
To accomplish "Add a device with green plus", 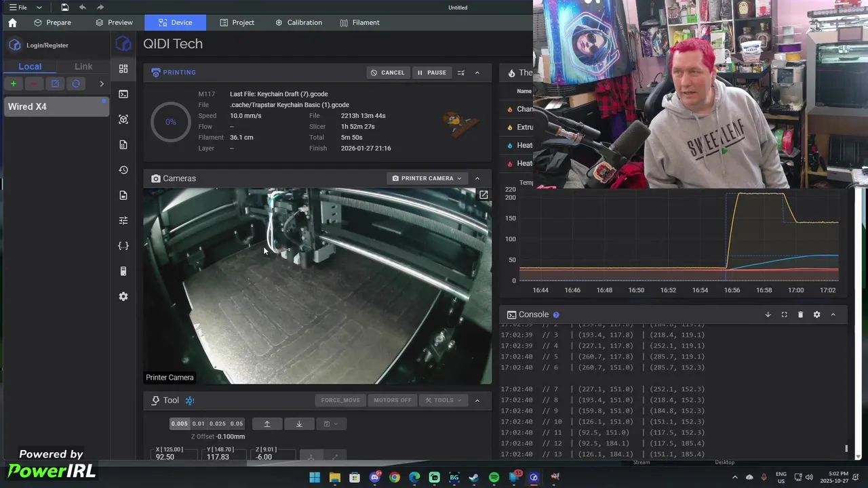I will tap(13, 83).
